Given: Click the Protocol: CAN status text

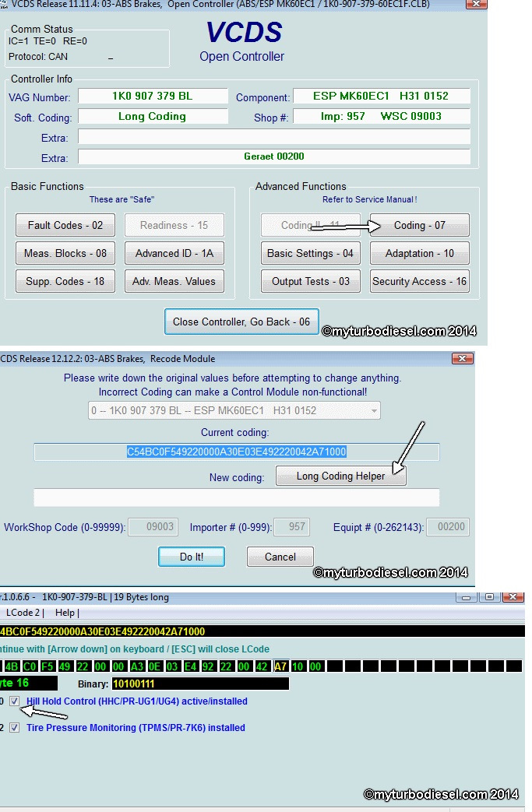Looking at the screenshot, I should click(x=38, y=57).
